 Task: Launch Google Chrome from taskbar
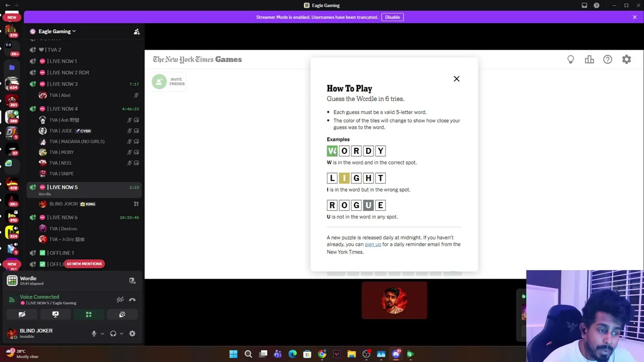point(322,354)
